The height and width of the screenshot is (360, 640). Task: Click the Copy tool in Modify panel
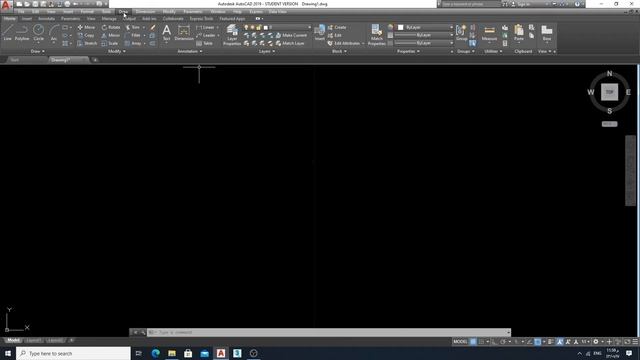point(86,36)
